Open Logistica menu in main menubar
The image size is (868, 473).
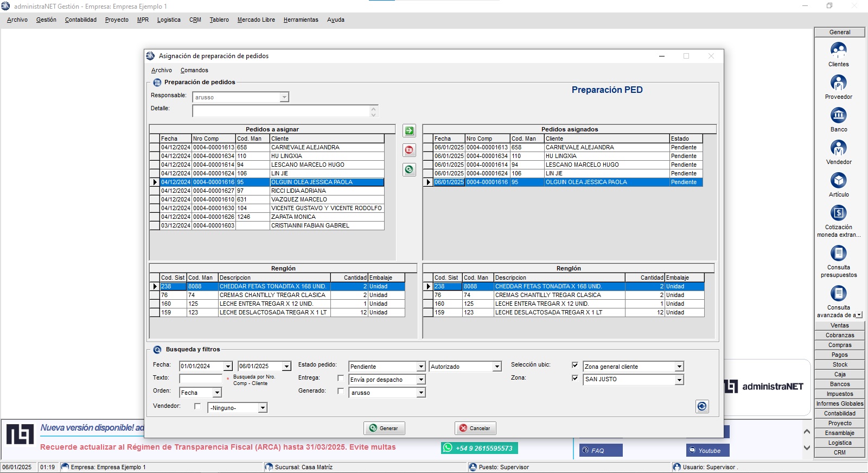click(x=169, y=20)
